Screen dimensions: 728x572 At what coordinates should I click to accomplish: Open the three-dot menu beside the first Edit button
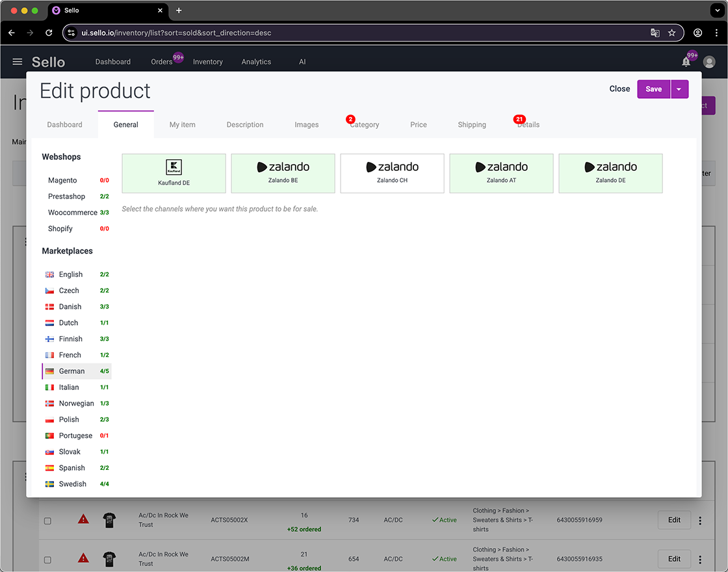pyautogui.click(x=700, y=520)
